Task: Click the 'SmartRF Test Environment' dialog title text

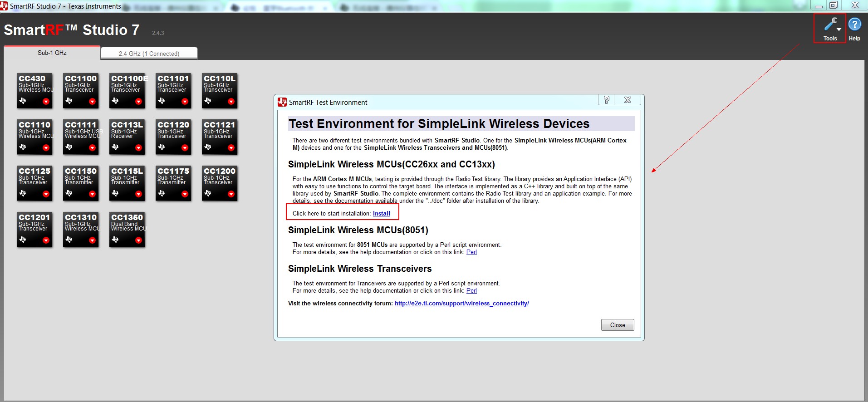Action: (328, 102)
